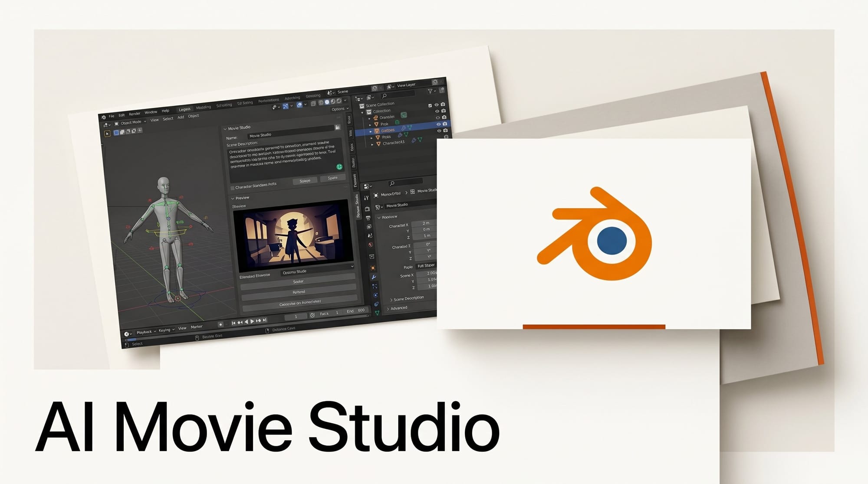Open the Render properties tab icon

[367, 209]
